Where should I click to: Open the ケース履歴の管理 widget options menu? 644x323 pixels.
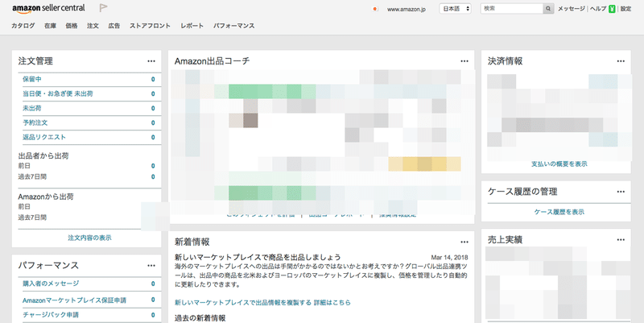pyautogui.click(x=621, y=192)
